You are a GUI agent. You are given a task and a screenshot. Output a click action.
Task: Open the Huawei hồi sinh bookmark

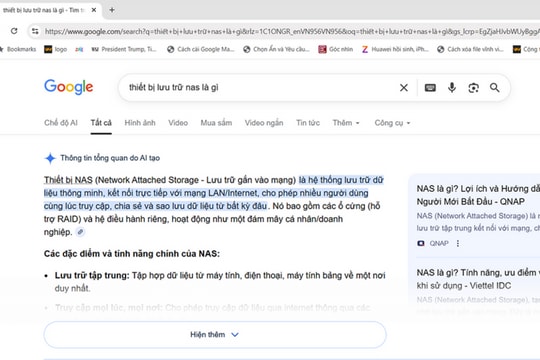pos(395,49)
